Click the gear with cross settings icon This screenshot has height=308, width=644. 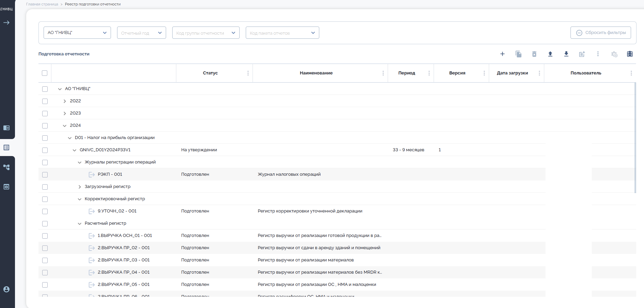point(614,54)
